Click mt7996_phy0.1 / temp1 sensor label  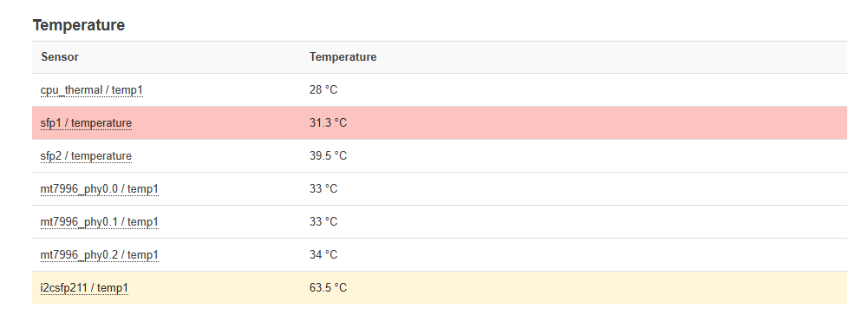[100, 221]
